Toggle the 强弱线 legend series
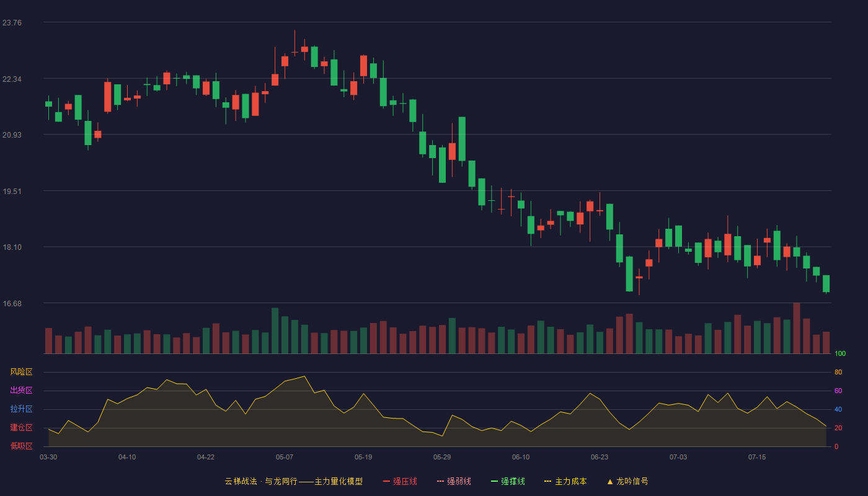868x496 pixels. coord(454,481)
